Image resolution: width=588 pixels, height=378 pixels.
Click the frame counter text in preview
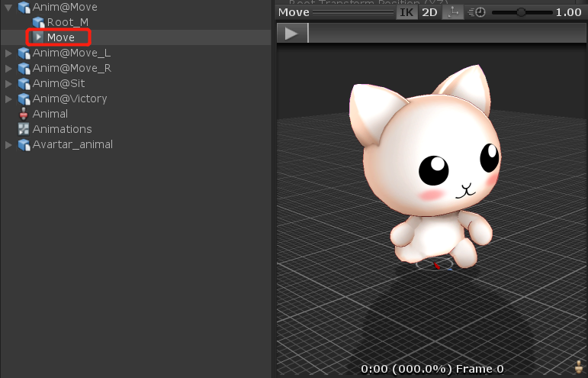(432, 369)
